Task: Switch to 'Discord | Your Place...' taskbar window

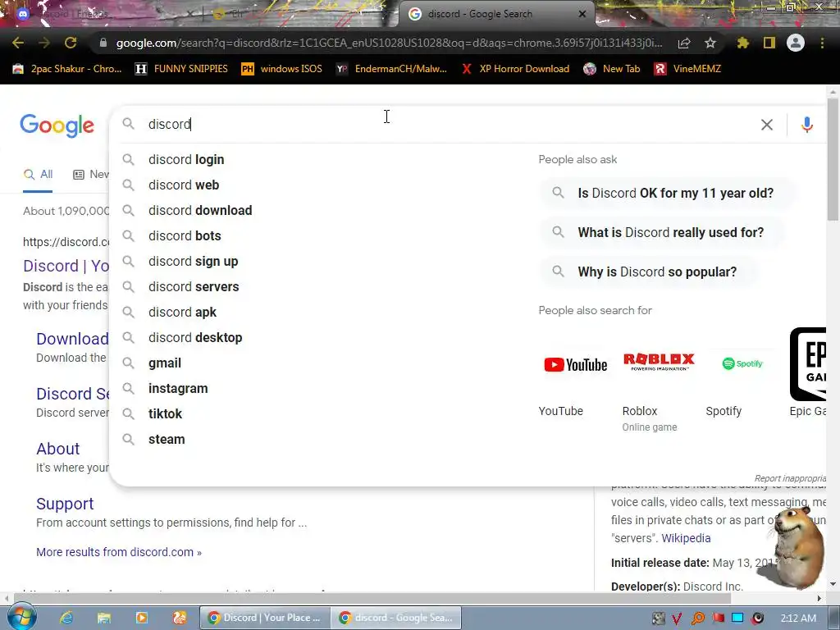Action: tap(265, 618)
